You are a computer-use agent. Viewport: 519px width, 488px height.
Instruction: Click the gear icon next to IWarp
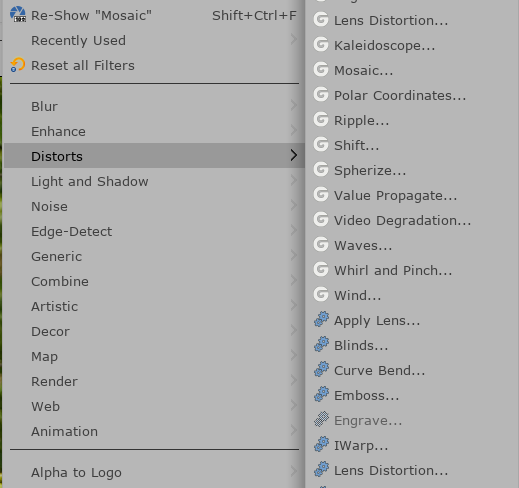tap(321, 444)
